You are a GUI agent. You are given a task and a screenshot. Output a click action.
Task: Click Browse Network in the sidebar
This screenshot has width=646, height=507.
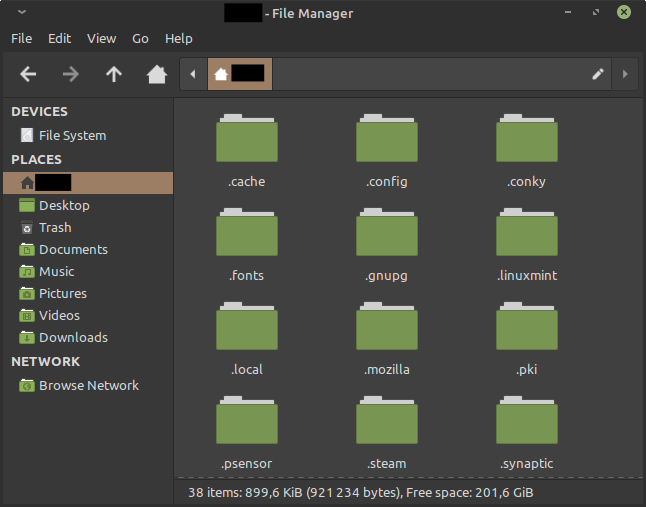[x=88, y=386]
